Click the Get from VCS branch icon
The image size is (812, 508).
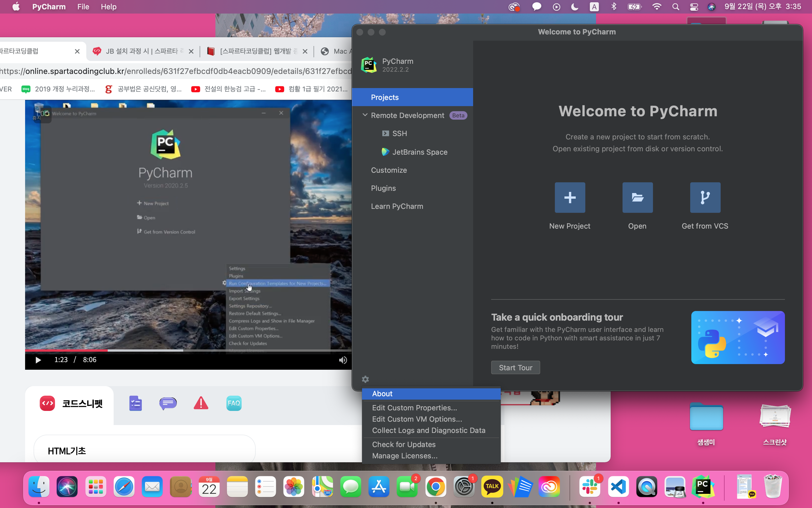click(705, 198)
